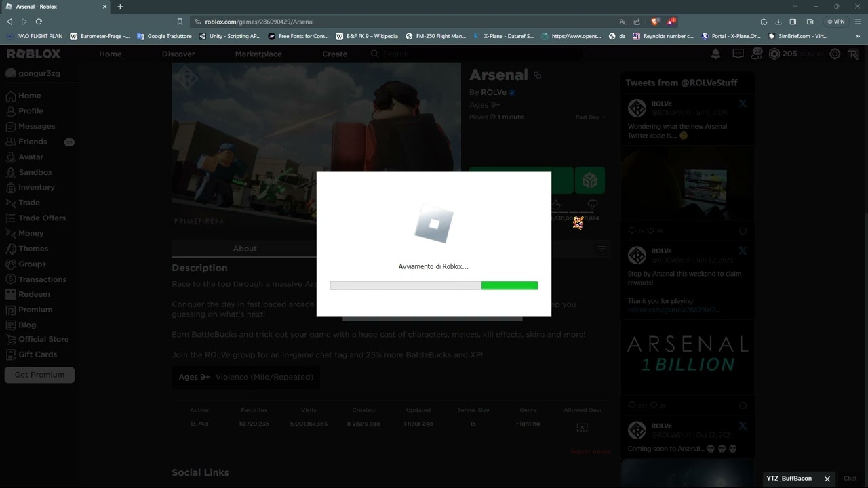Click the Brave Shields lion icon

pyautogui.click(x=655, y=22)
